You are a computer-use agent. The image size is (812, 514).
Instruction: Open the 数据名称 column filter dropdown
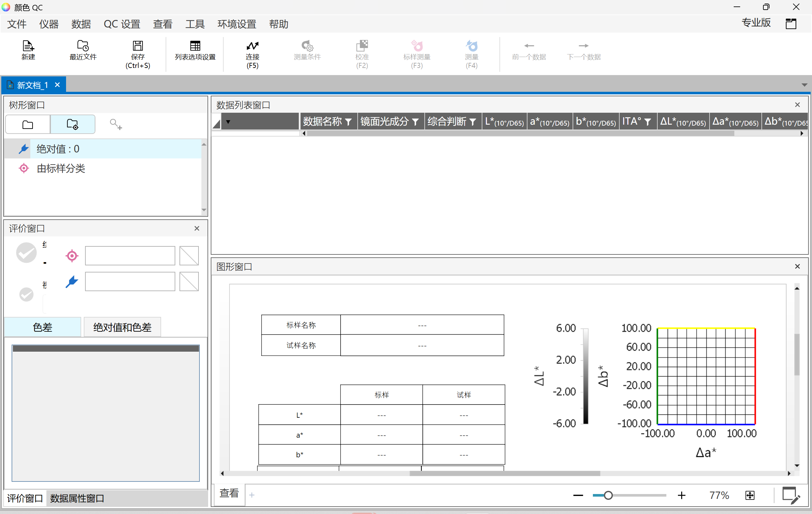[x=348, y=122]
